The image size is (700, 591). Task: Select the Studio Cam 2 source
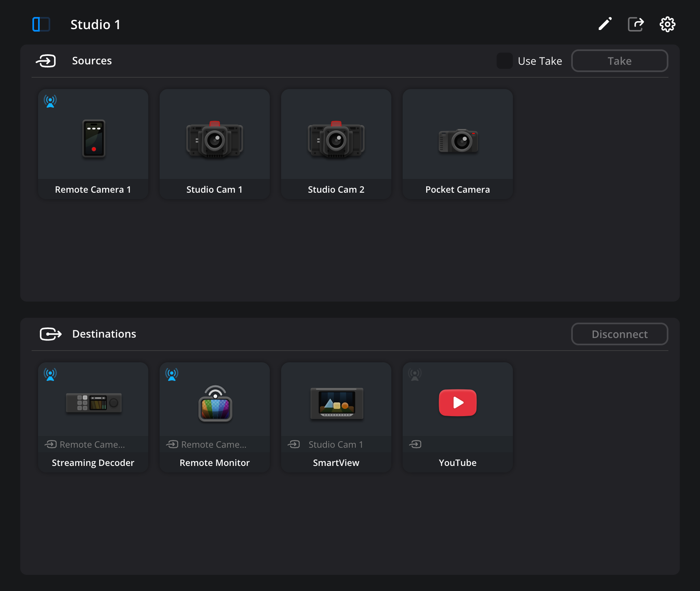(x=336, y=144)
